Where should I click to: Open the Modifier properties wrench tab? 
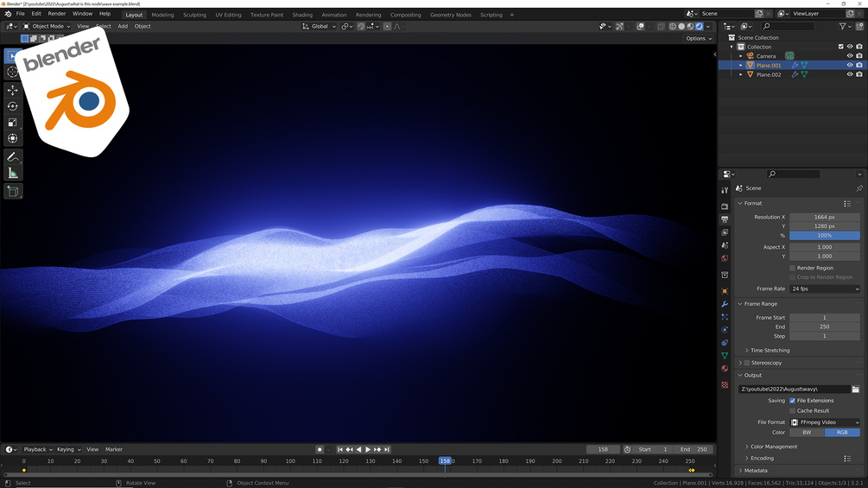(x=725, y=304)
